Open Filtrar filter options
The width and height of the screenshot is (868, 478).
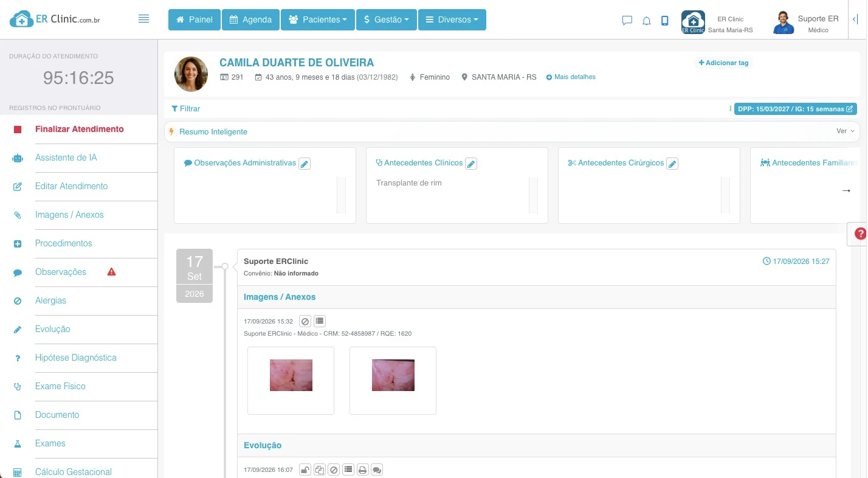[186, 109]
